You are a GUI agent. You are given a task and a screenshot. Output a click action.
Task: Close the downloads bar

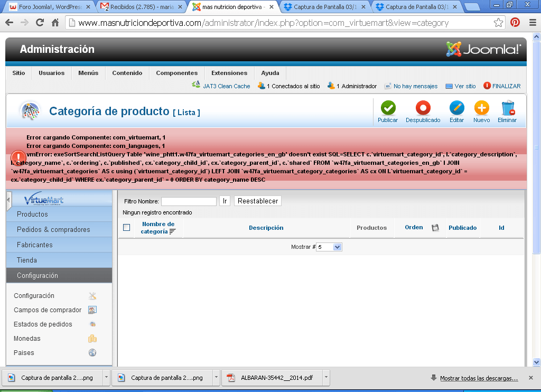pyautogui.click(x=531, y=378)
